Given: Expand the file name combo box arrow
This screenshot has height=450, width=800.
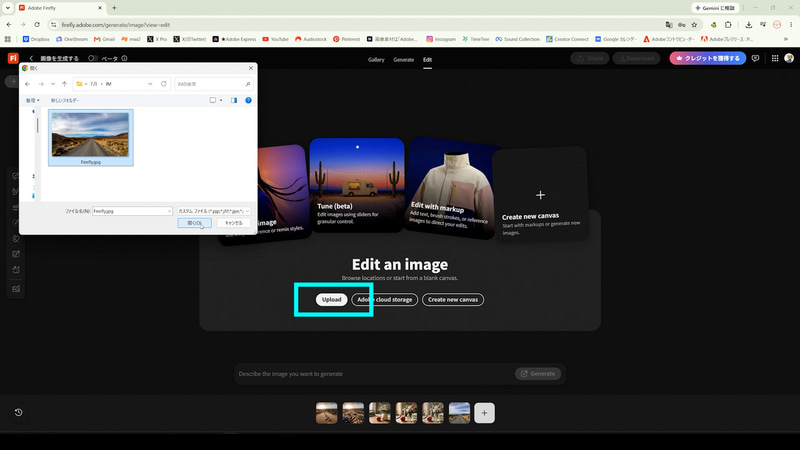Looking at the screenshot, I should point(169,211).
